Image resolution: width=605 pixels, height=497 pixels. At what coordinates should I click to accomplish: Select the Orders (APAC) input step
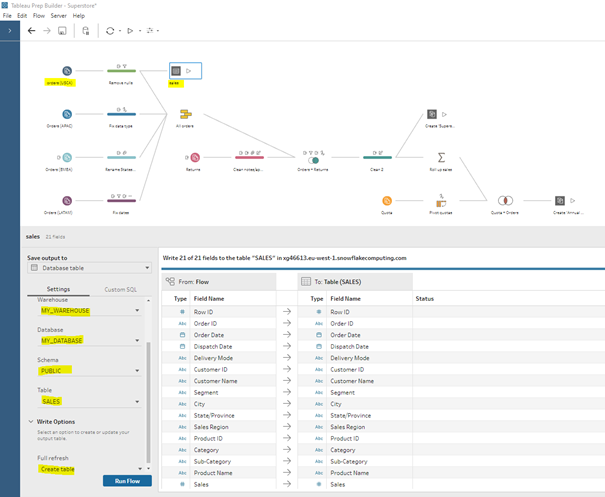tap(67, 114)
